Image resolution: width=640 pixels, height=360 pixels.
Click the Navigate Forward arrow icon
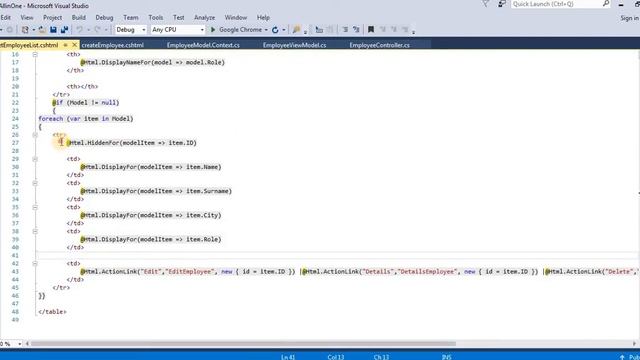10,30
